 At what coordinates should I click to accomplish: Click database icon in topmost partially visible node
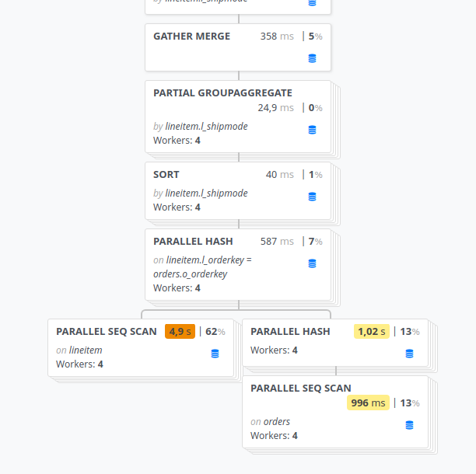tap(312, 3)
